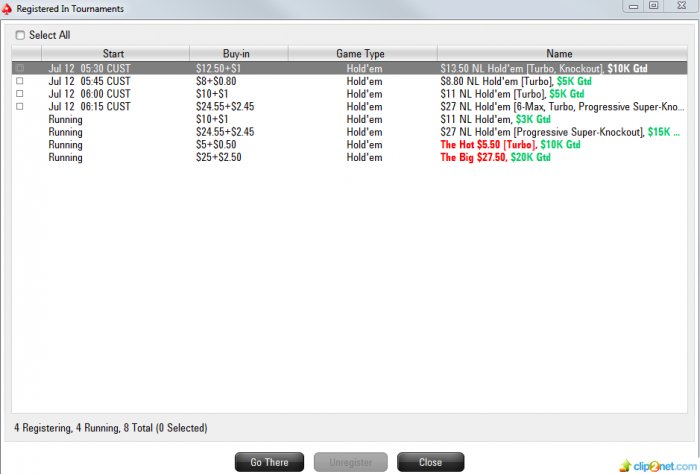Check the box for the 06:00 CUST tournament
Viewport: 700px width, 474px height.
[x=20, y=94]
